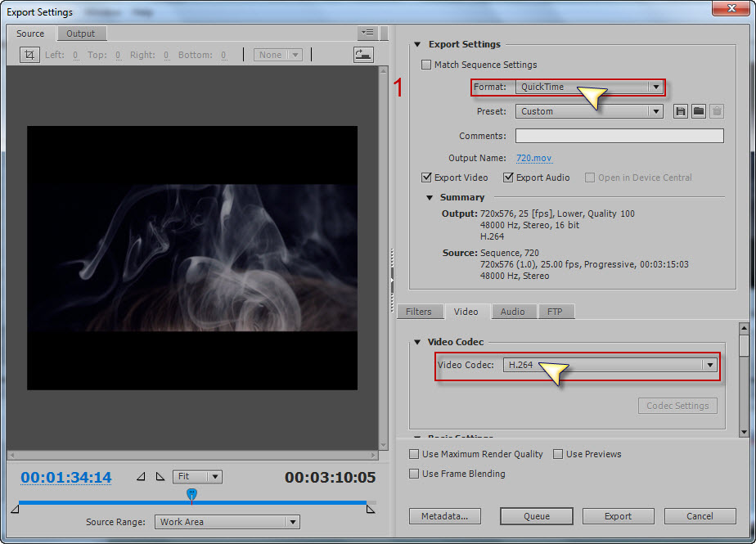Screen dimensions: 756x544
Task: Click the video settings scrollbar down arrow
Action: tap(744, 432)
